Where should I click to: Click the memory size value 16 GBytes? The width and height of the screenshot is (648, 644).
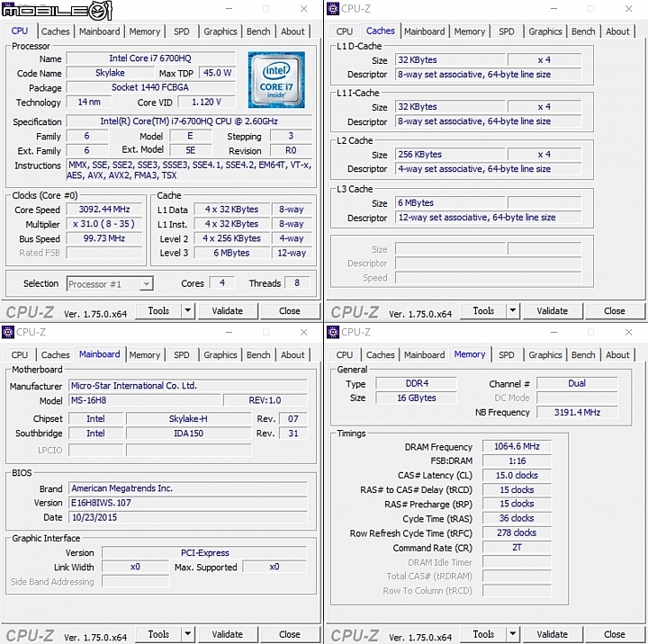[417, 398]
